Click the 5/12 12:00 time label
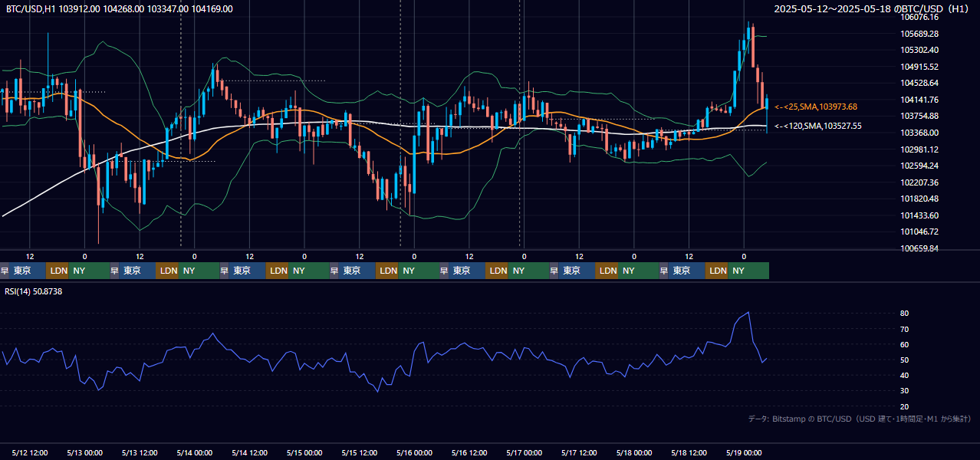The height and width of the screenshot is (460, 980). click(x=31, y=452)
